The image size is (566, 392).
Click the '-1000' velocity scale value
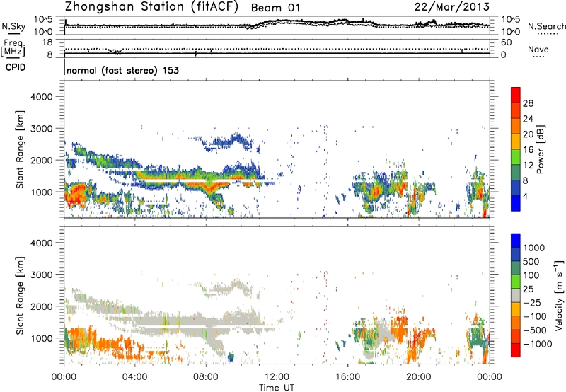538,344
